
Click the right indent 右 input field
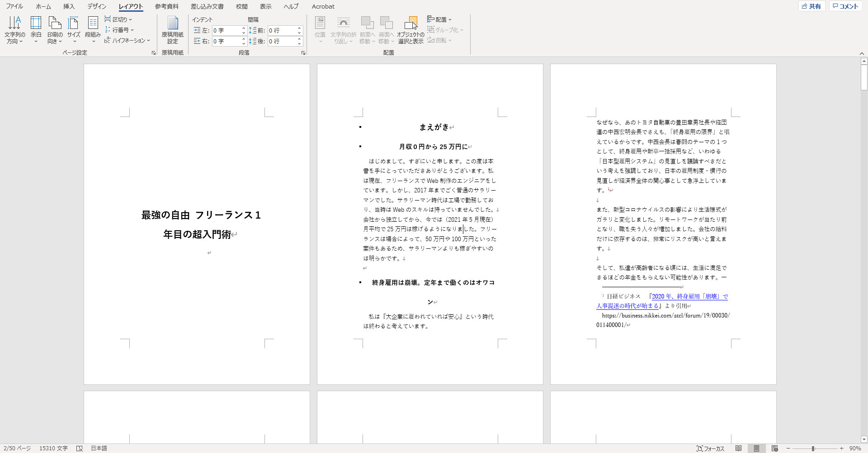pyautogui.click(x=226, y=41)
